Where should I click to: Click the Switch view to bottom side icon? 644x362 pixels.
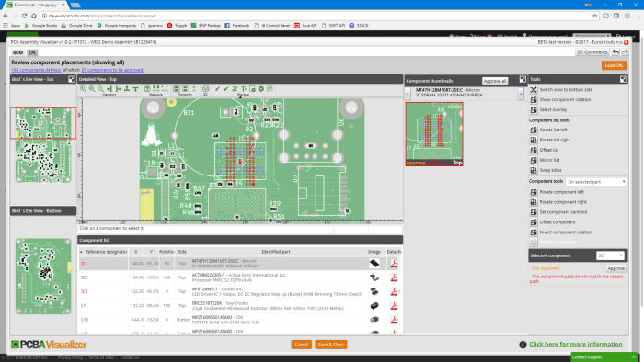534,90
